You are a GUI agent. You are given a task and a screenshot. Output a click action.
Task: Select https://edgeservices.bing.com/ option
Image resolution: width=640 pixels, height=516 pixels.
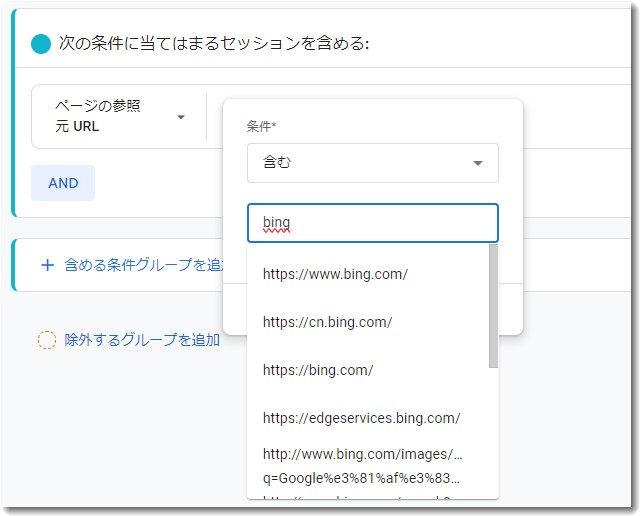(x=361, y=418)
